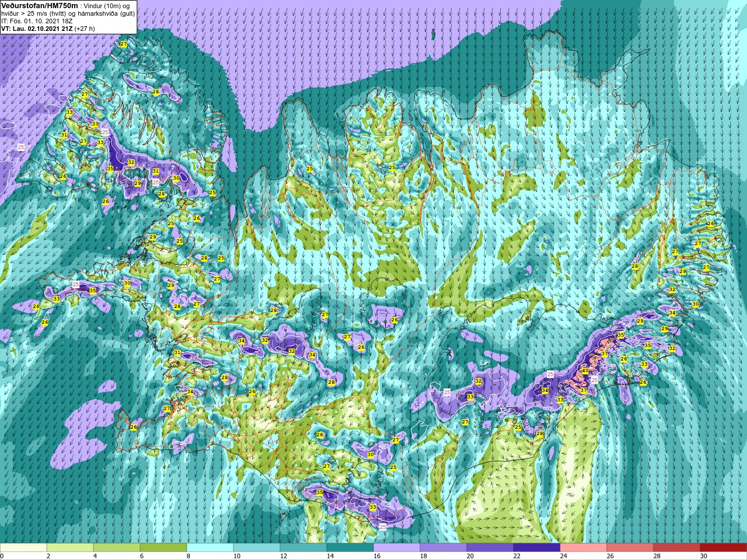This screenshot has height=560, width=747.
Task: Choose the dark teal 14–16 m/s legend swatch
Action: (350, 548)
